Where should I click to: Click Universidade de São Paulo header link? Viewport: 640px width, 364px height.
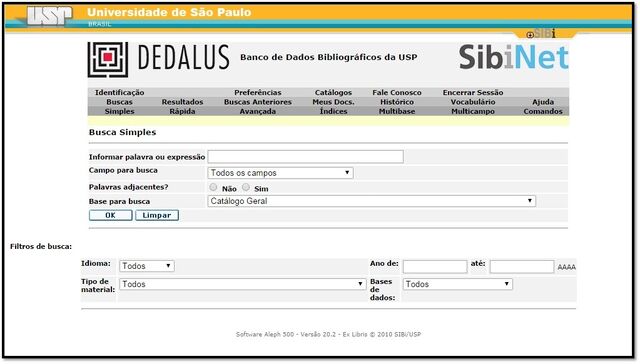(169, 13)
